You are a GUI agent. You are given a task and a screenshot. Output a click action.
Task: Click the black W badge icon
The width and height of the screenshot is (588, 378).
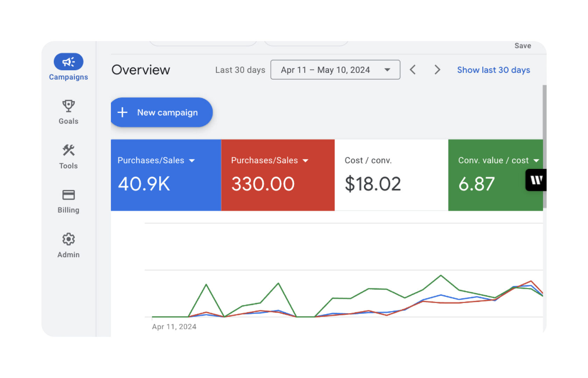pyautogui.click(x=536, y=180)
